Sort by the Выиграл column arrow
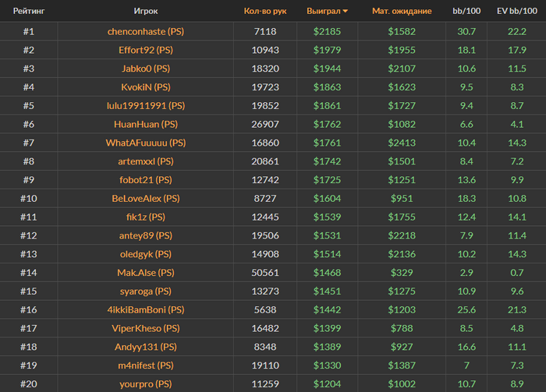 [x=346, y=12]
